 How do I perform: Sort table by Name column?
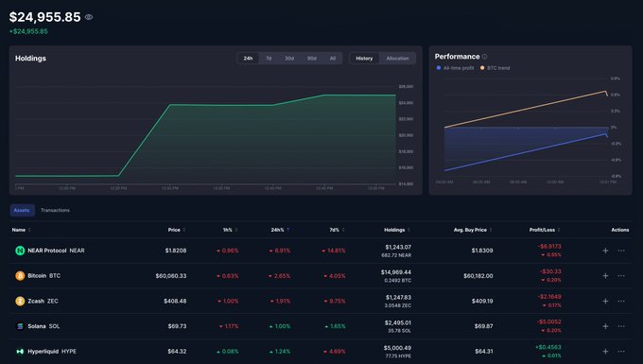click(22, 230)
